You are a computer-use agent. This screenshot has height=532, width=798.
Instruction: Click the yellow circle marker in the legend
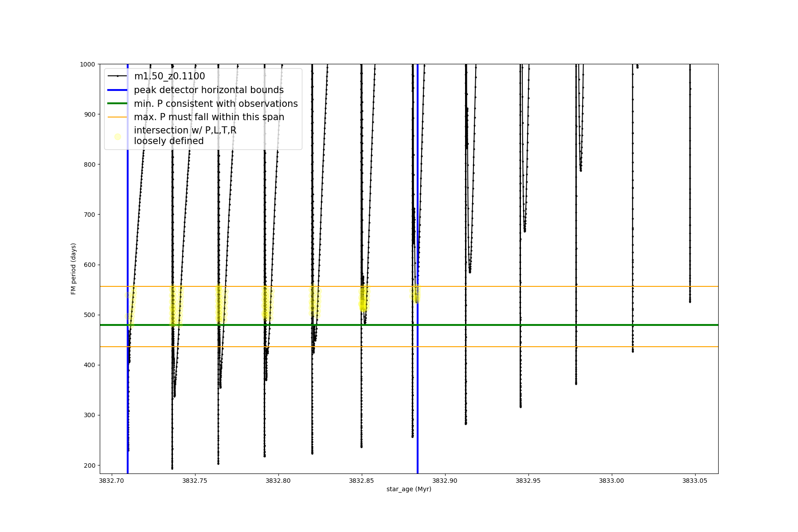tap(117, 137)
